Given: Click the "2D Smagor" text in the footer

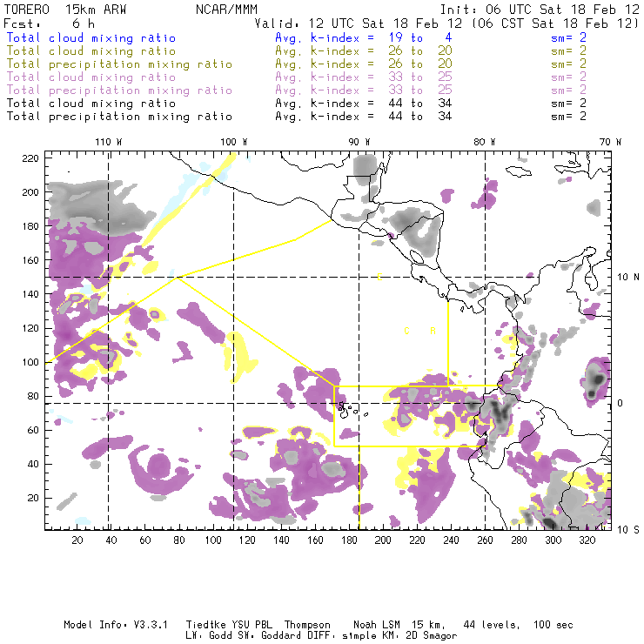Looking at the screenshot, I should click(x=432, y=636).
